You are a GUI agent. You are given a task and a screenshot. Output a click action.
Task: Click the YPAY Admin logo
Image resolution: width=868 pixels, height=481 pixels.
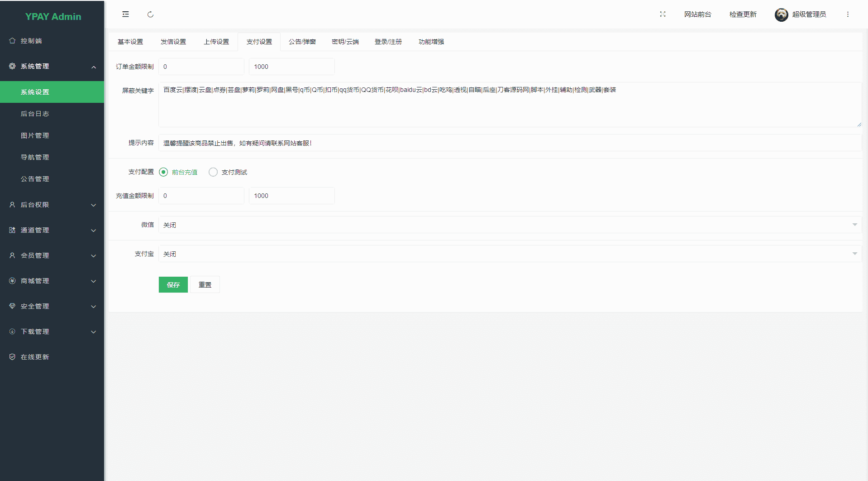tap(53, 17)
